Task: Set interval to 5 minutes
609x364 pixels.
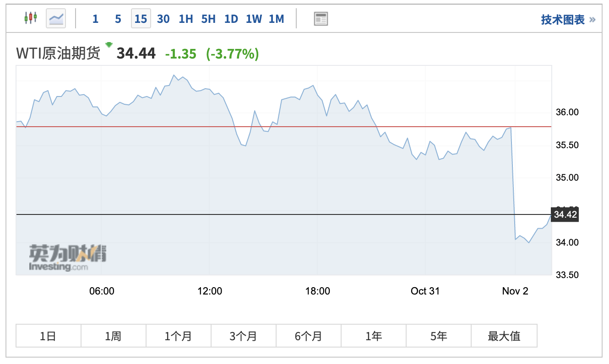Action: [x=118, y=19]
